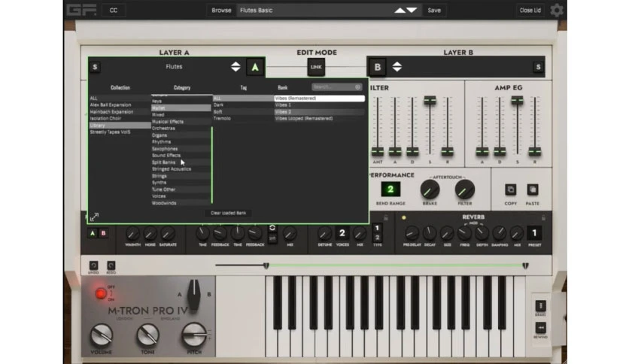Viewport: 629px width, 364px height.
Task: Select Alex Ball Expansion collection
Action: click(120, 105)
